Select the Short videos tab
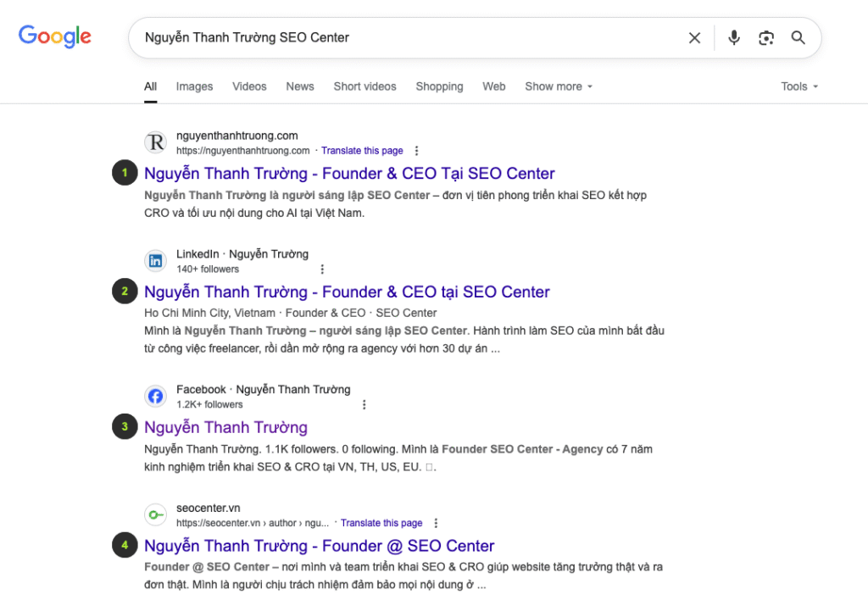This screenshot has height=611, width=868. [x=364, y=86]
